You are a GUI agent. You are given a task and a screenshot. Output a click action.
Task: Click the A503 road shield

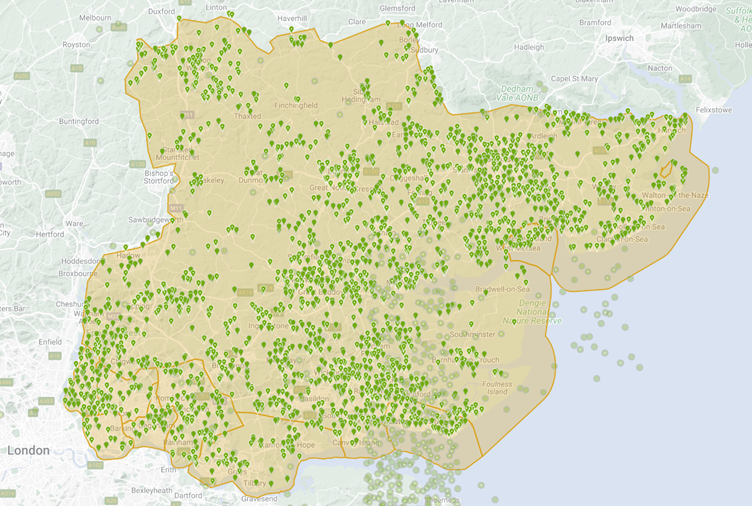tap(47, 401)
